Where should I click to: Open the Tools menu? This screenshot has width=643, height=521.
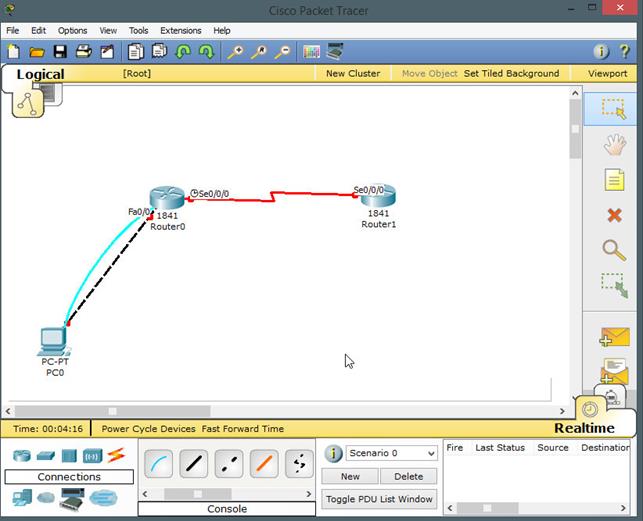pos(139,31)
